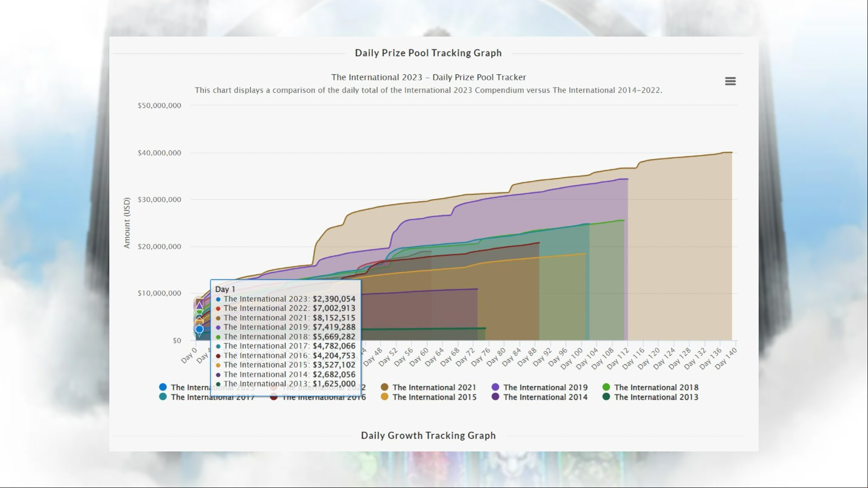Viewport: 868px width, 488px height.
Task: Click tooltip row The International 2019: $7,419,288
Action: coord(286,327)
